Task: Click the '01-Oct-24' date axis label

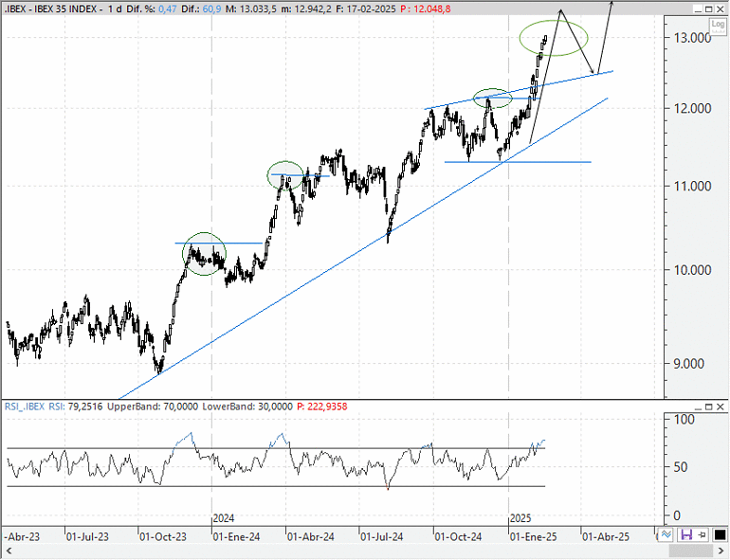Action: coord(458,536)
